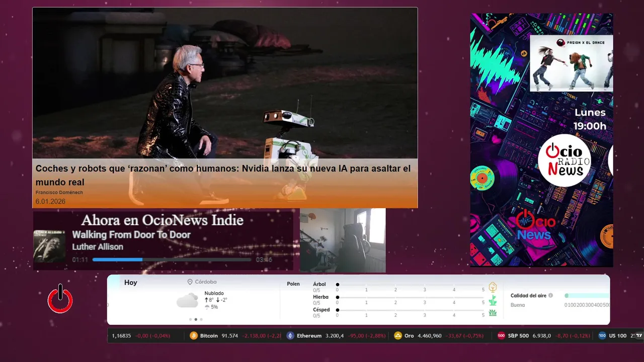Viewport: 644px width, 362px height.
Task: Click author name Francisco Doménech
Action: [x=59, y=193]
